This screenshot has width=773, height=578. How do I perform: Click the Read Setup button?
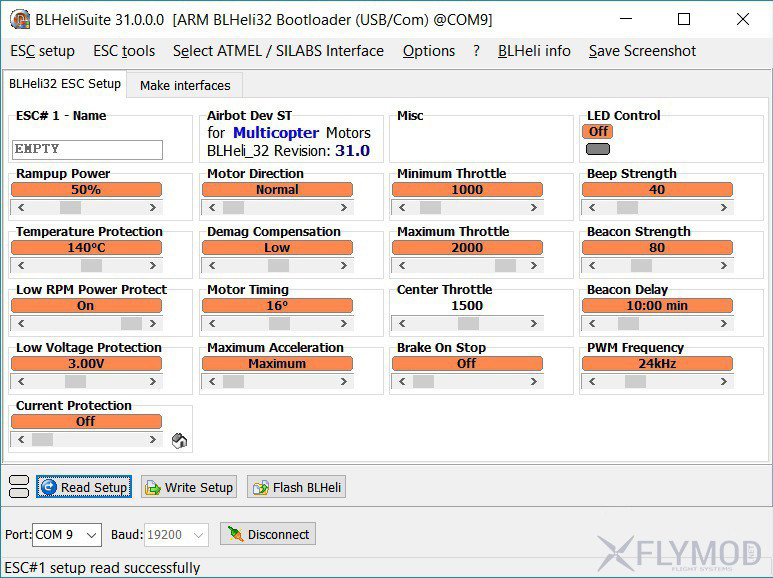84,487
